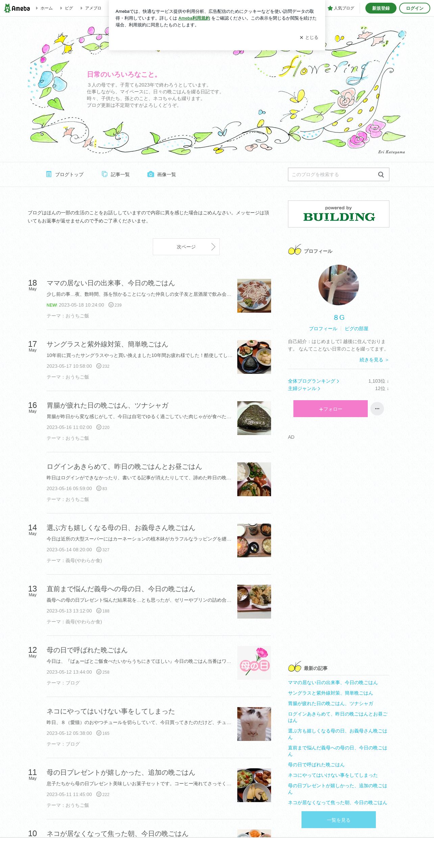Click the 8G profile avatar picture
434x868 pixels.
339,285
